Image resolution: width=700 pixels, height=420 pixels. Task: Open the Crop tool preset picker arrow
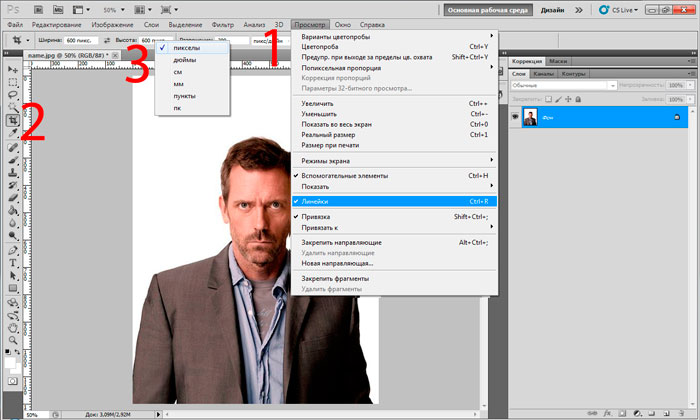[x=28, y=41]
